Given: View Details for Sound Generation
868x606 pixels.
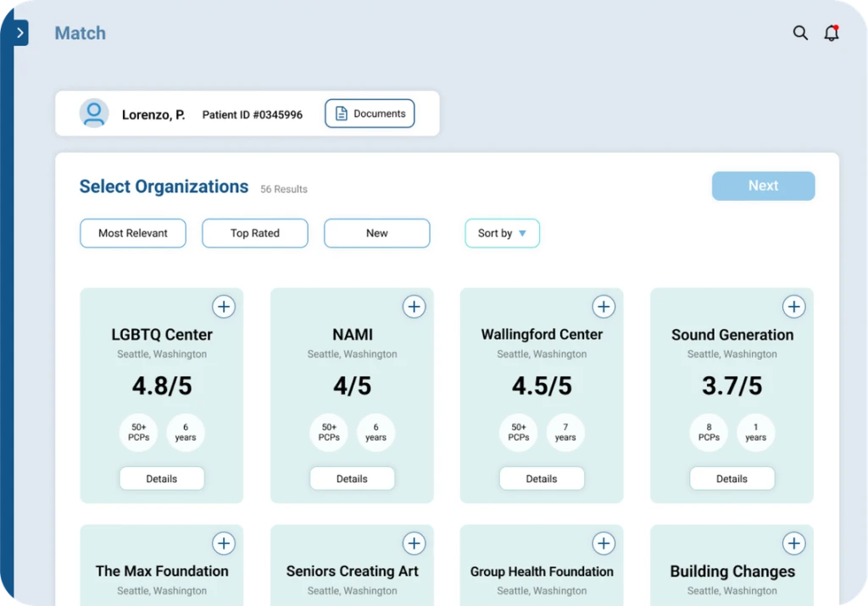Looking at the screenshot, I should [x=732, y=479].
